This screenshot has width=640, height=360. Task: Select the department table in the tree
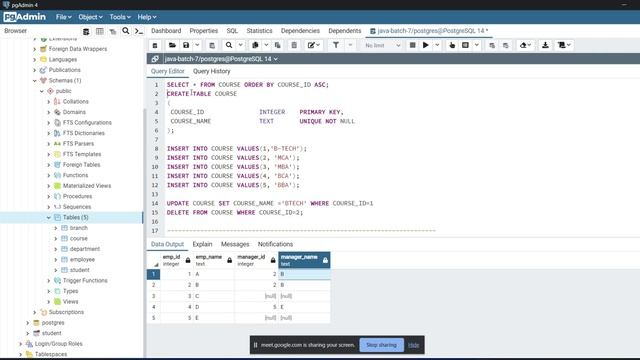tap(84, 249)
